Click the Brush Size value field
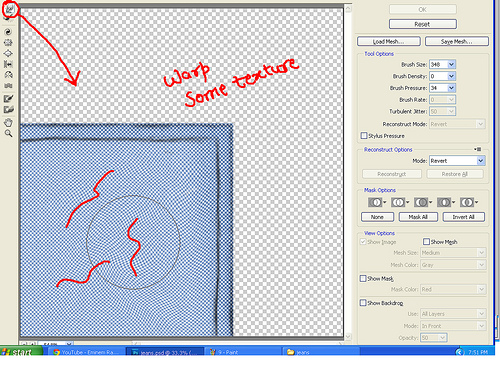The image size is (500, 371). click(438, 64)
